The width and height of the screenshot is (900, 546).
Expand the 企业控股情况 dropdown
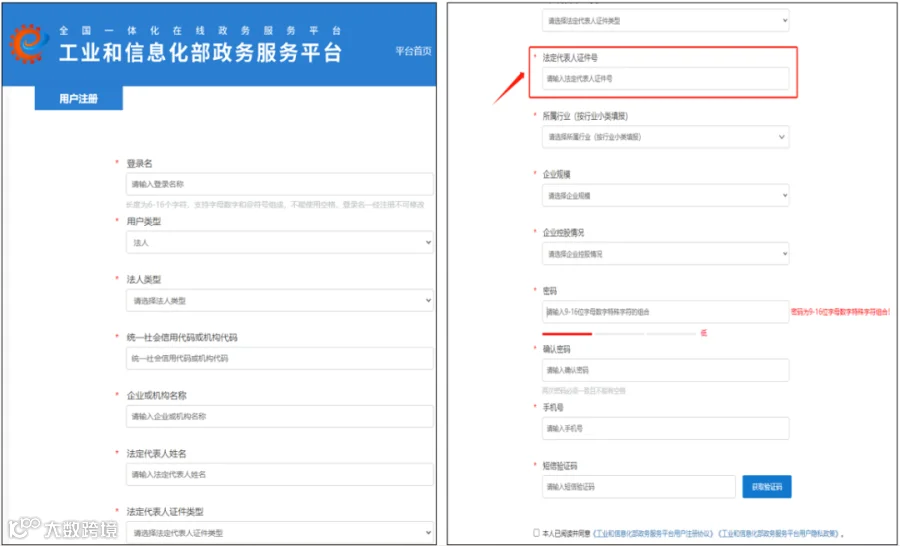[x=665, y=253]
